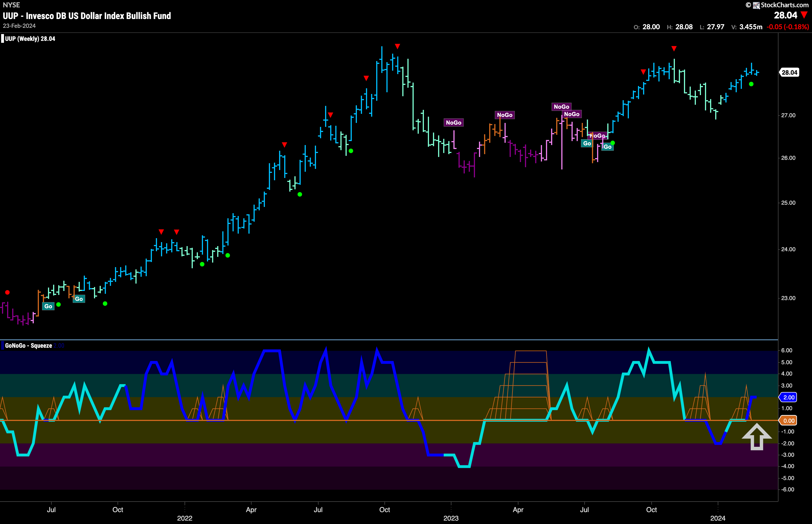812x524 pixels.
Task: Click the StockCharts.com logo icon
Action: tap(756, 5)
